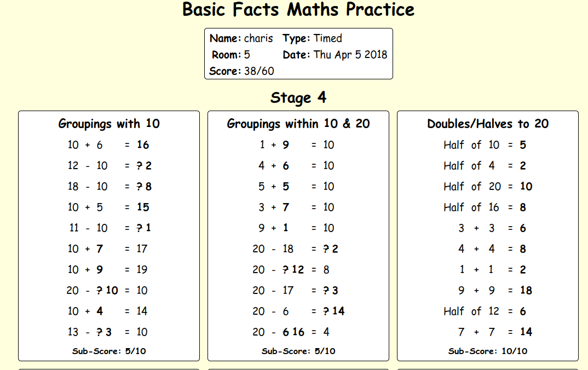Click the missed answer in 18 - 10 row
Screen dimensions: 588x370
click(x=144, y=186)
